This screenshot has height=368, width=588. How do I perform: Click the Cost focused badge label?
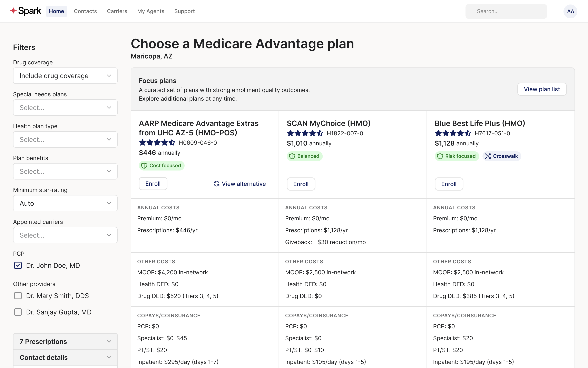165,166
